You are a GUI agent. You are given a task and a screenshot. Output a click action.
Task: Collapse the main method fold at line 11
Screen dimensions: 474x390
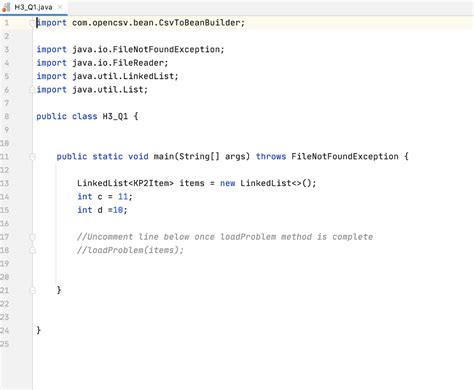tap(32, 157)
